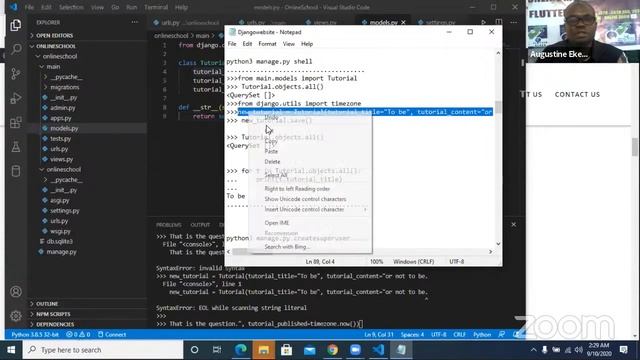The image size is (640, 360).
Task: Click the Run Python file play icon
Action: click(x=483, y=22)
